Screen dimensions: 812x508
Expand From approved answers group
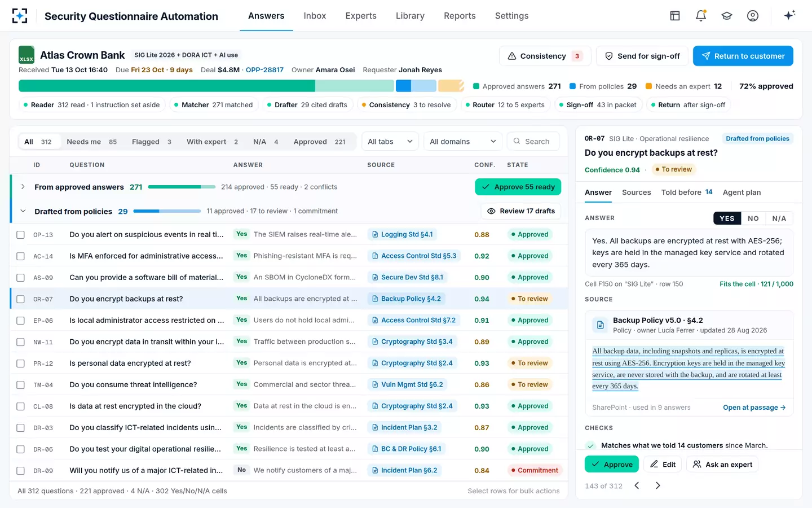pyautogui.click(x=23, y=187)
